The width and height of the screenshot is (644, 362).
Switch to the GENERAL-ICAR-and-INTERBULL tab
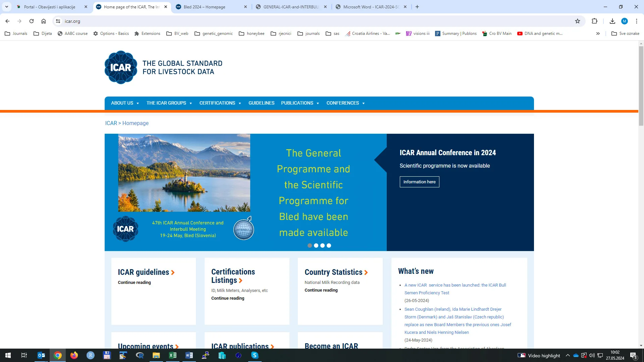point(291,7)
